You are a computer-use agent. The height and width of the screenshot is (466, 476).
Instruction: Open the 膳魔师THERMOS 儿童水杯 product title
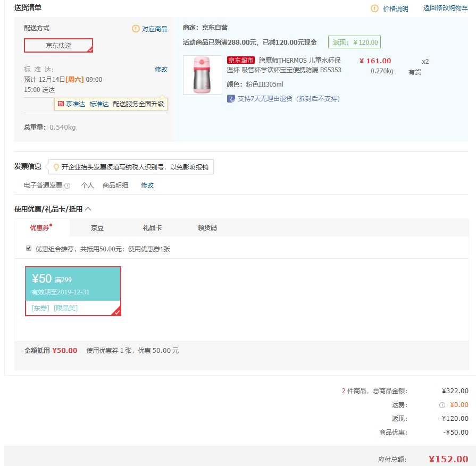click(x=284, y=65)
